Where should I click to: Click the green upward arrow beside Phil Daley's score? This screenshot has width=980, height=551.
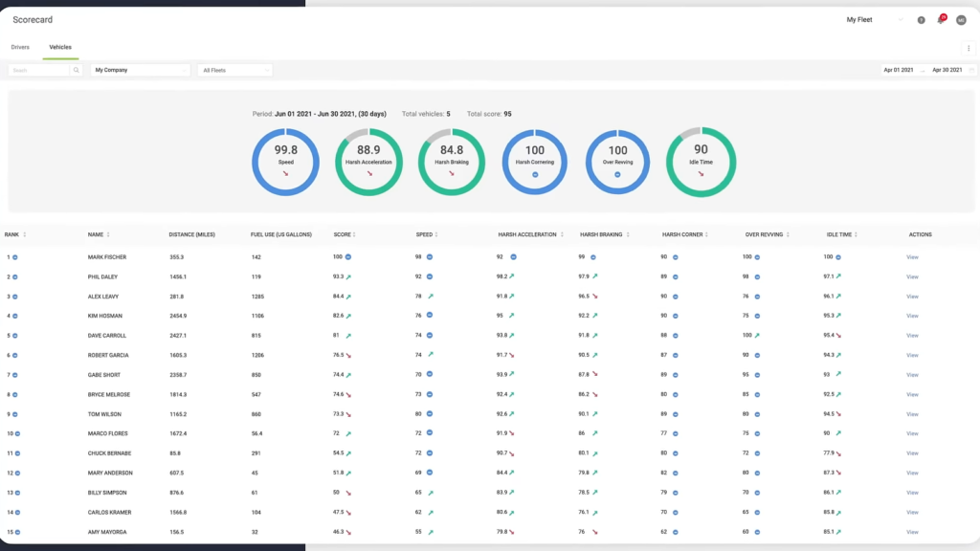[350, 276]
